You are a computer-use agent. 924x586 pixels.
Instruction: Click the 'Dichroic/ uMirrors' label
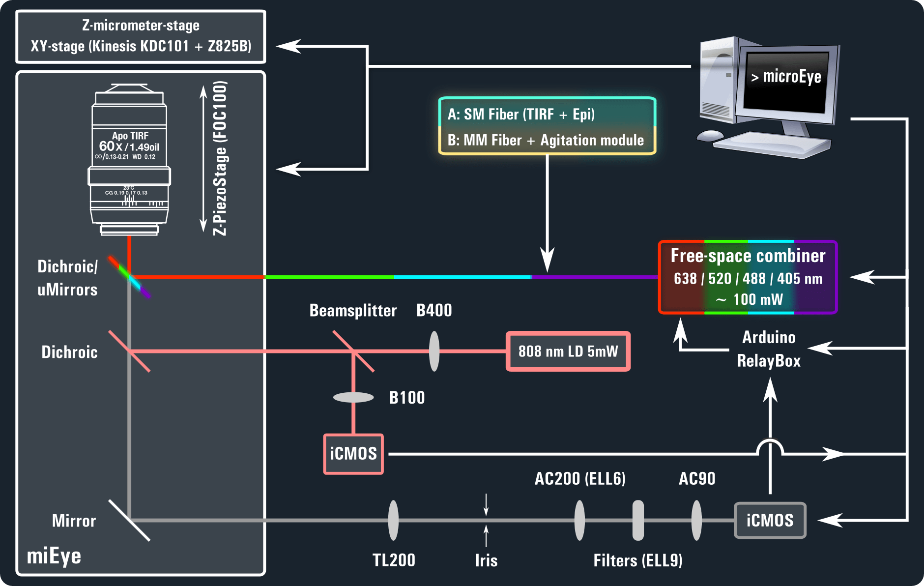point(68,278)
